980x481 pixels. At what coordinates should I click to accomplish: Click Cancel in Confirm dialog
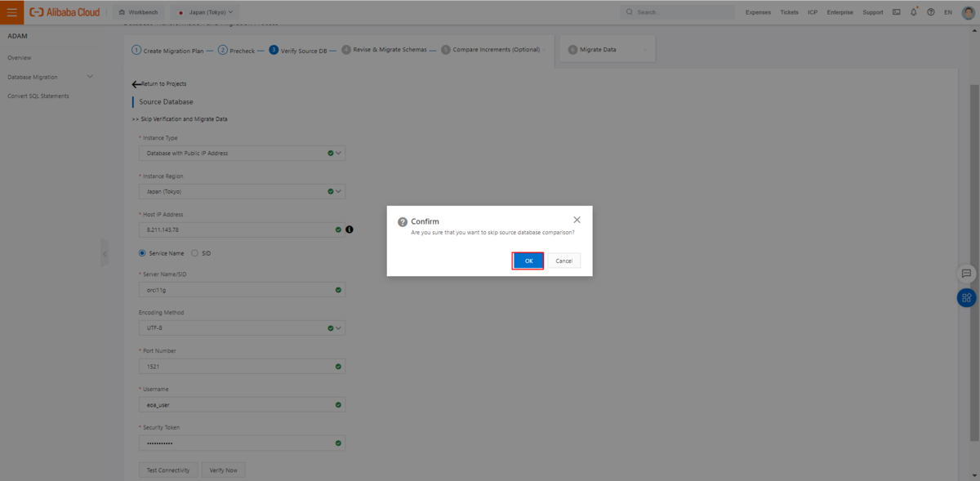point(563,261)
